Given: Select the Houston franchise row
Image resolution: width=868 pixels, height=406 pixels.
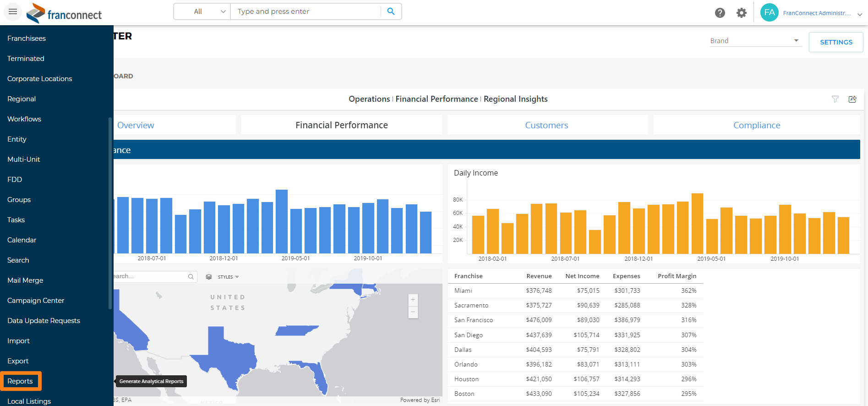Looking at the screenshot, I should click(575, 379).
